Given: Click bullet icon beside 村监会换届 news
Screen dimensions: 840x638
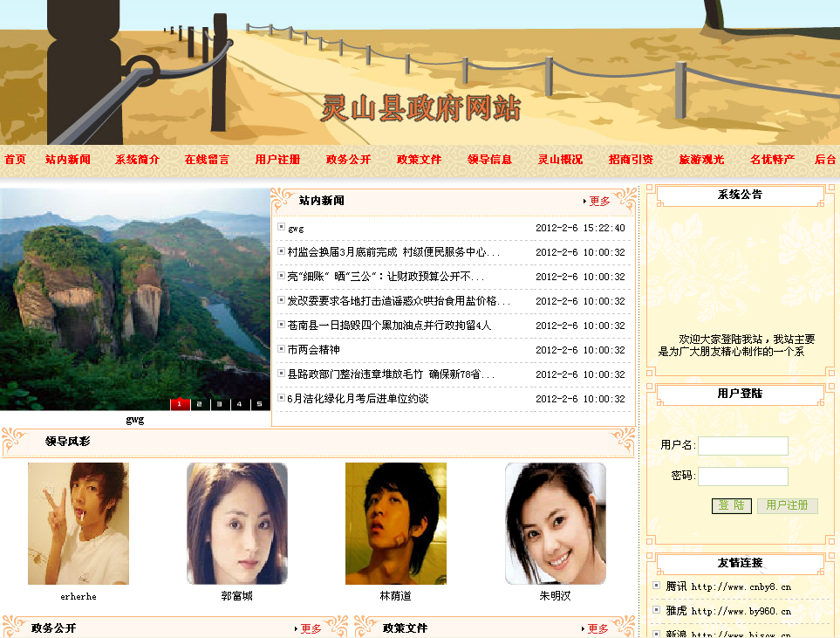Looking at the screenshot, I should click(x=281, y=250).
